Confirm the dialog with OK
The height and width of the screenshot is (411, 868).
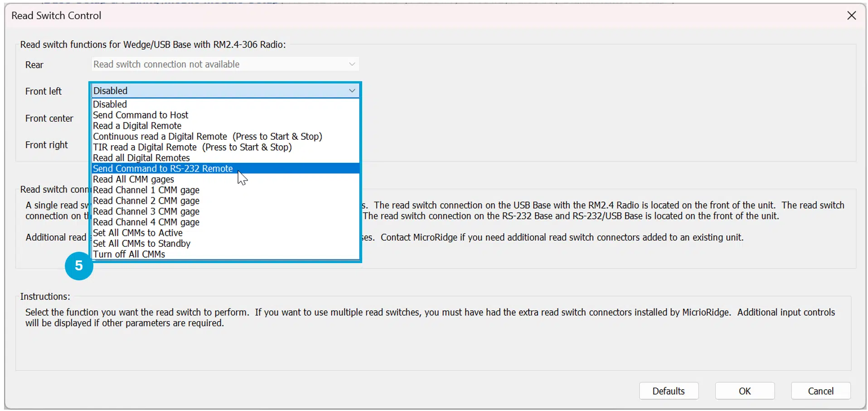pos(745,391)
